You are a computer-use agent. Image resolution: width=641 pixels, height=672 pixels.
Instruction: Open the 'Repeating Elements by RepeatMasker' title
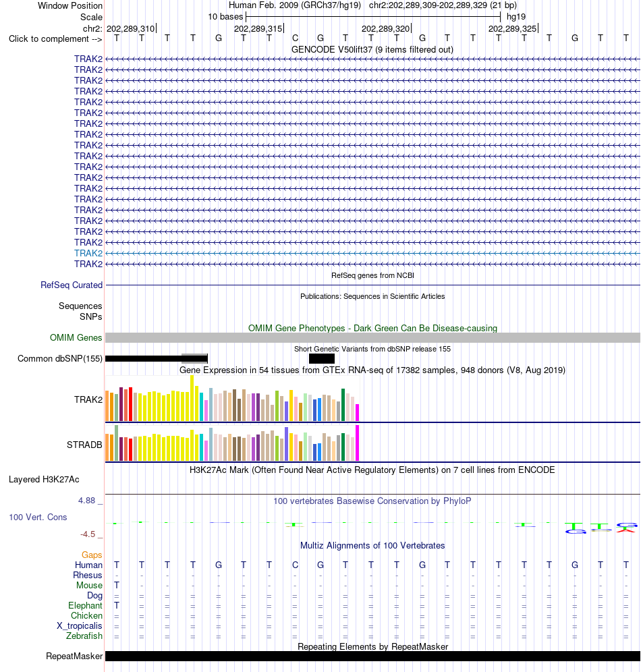point(372,646)
